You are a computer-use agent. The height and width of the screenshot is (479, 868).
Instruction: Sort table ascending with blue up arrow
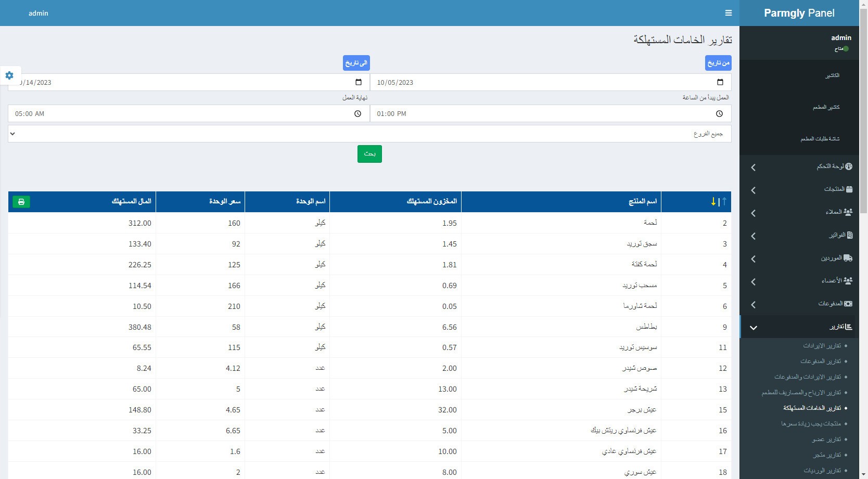[x=724, y=201]
